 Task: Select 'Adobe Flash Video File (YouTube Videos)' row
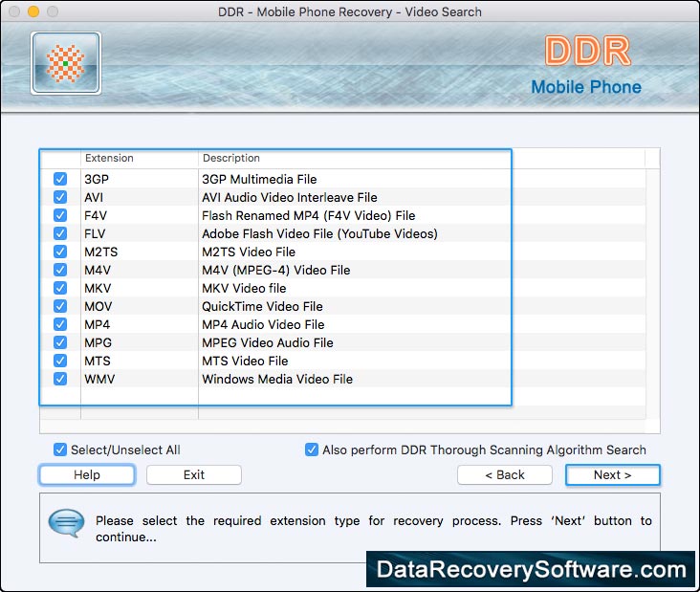tap(319, 233)
